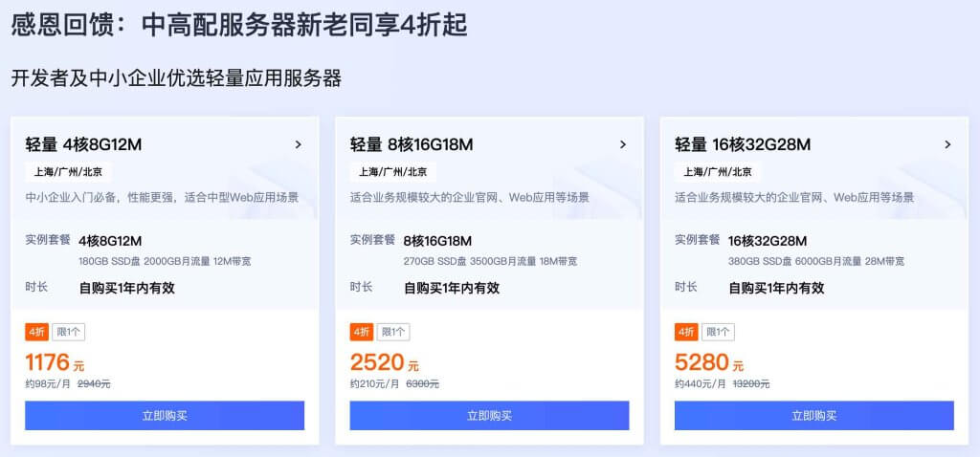Click 立即购买 for the 5280元 plan
This screenshot has width=980, height=457.
click(x=813, y=416)
